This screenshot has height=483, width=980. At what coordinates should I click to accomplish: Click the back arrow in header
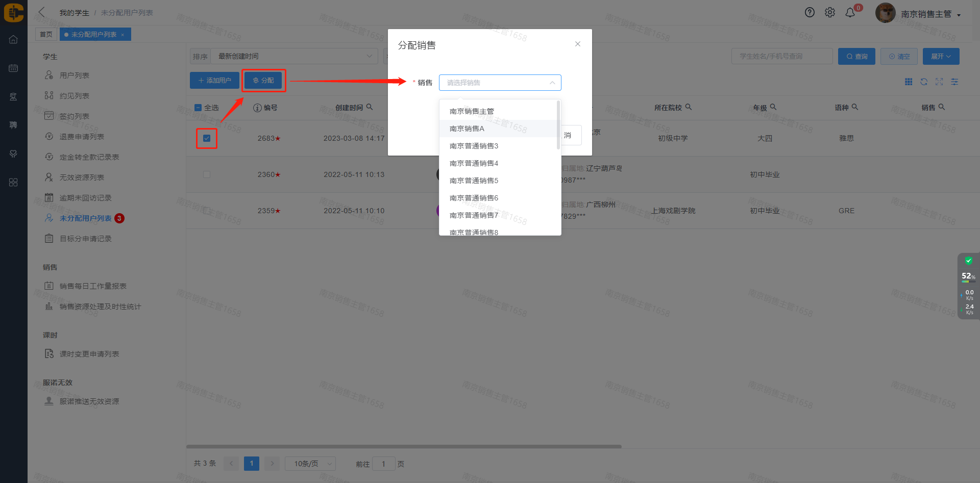pyautogui.click(x=42, y=12)
